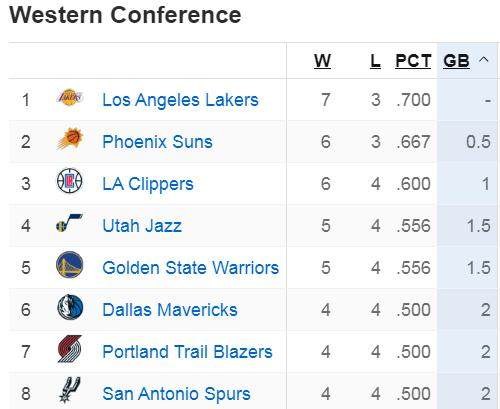
Task: Sort standings by L column
Action: coord(375,61)
